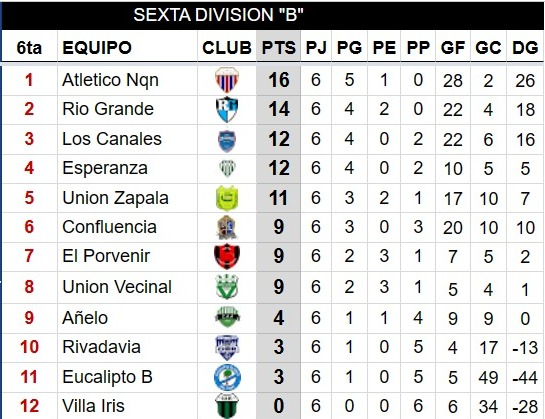Select the Union Zapala yellow crest
Image resolution: width=545 pixels, height=419 pixels.
pyautogui.click(x=227, y=198)
